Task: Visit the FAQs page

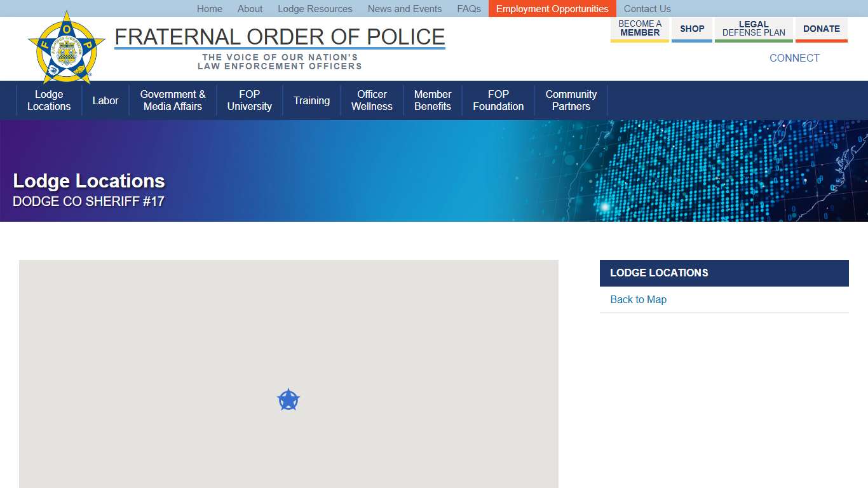Action: [469, 9]
